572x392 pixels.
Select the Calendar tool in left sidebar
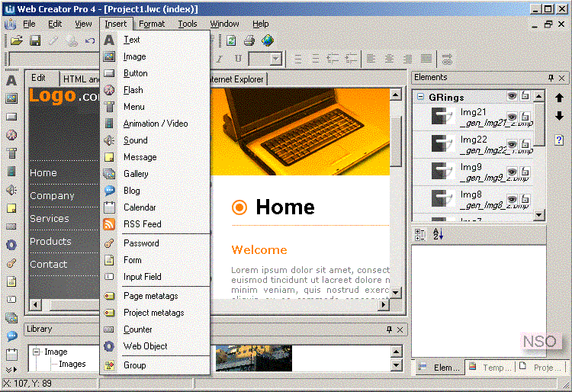11,354
